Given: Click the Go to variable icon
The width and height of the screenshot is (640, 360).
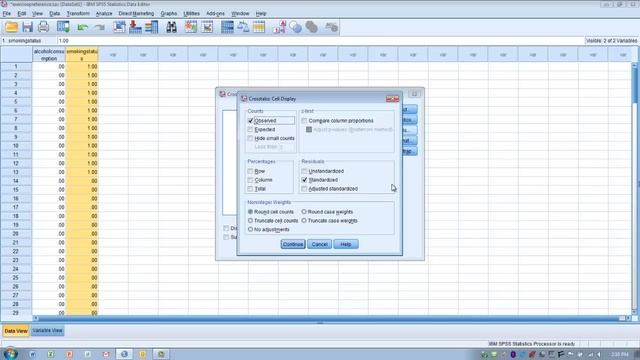Looking at the screenshot, I should [135, 27].
